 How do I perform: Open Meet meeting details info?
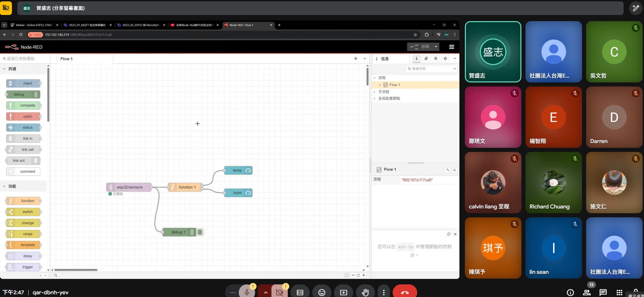coord(570,292)
